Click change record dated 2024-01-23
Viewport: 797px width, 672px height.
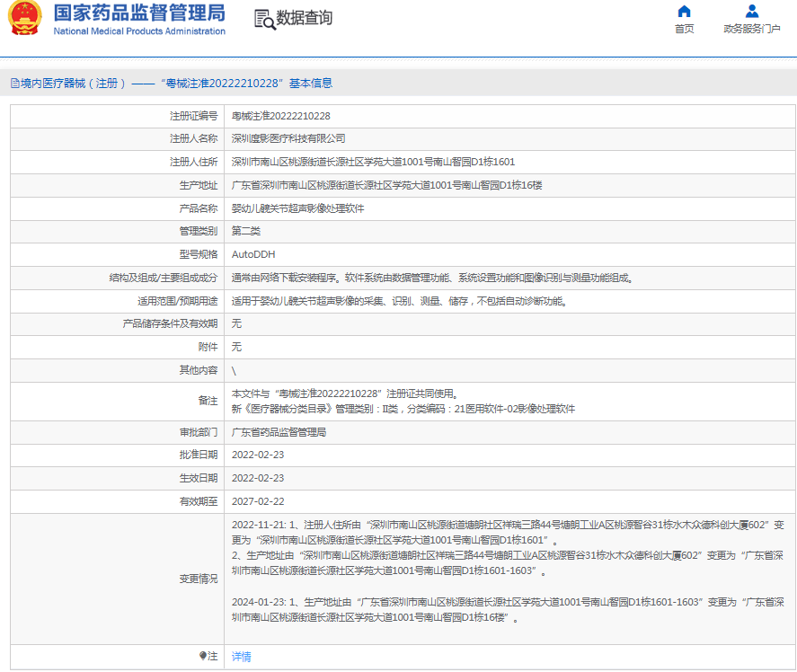tap(508, 609)
